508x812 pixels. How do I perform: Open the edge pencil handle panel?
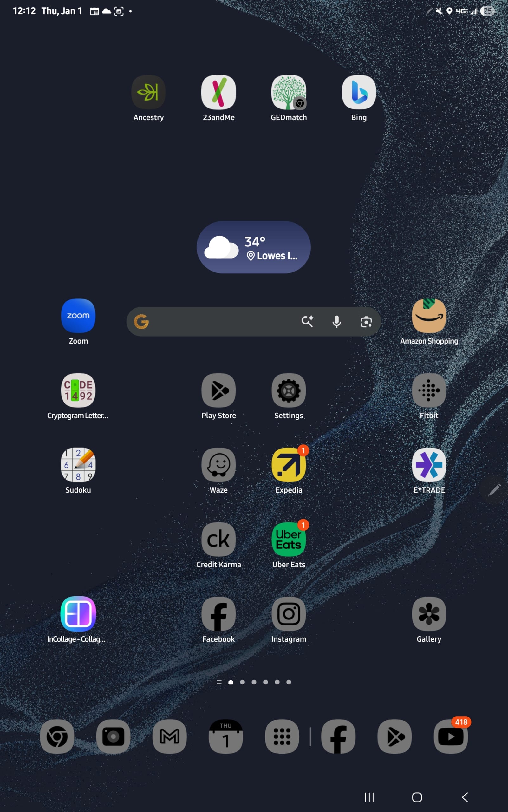point(495,490)
